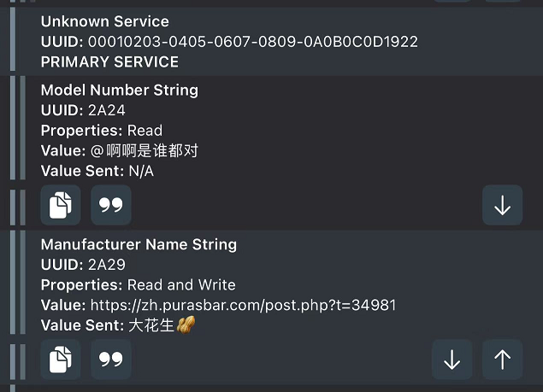Copy the Model Number String value

pyautogui.click(x=61, y=205)
